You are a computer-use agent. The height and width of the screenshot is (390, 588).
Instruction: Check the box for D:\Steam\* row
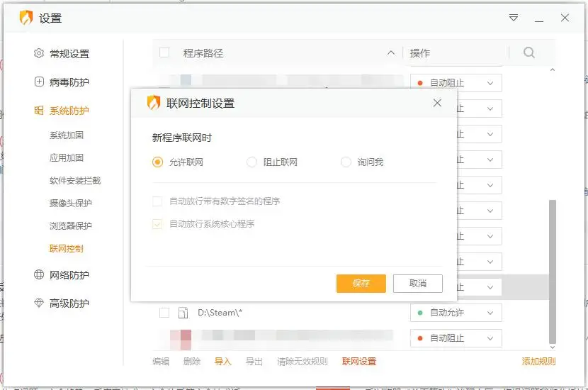tap(164, 312)
